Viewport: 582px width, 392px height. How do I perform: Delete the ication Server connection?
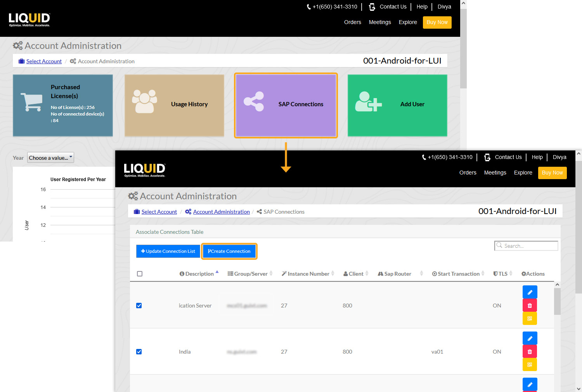(530, 306)
